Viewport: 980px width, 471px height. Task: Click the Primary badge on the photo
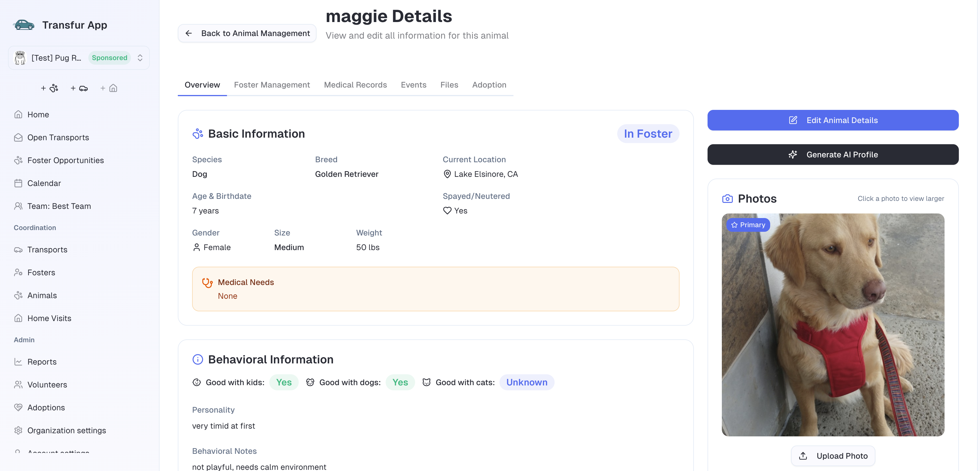click(748, 225)
